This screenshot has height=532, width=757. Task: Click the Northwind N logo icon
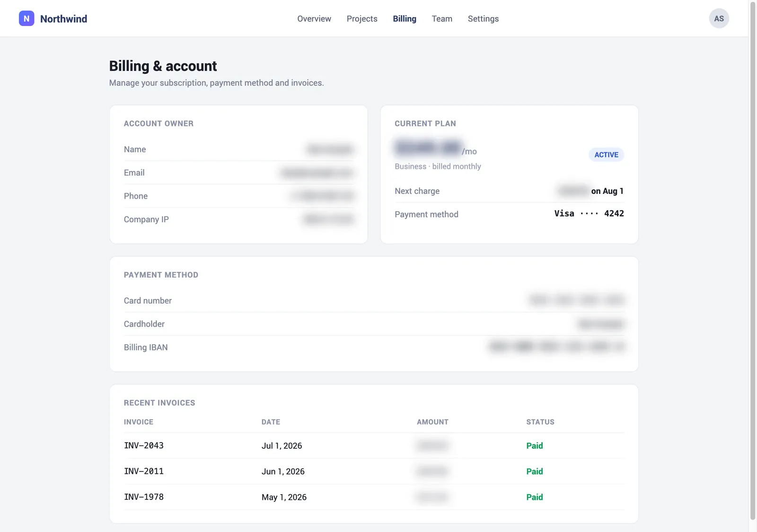click(26, 18)
